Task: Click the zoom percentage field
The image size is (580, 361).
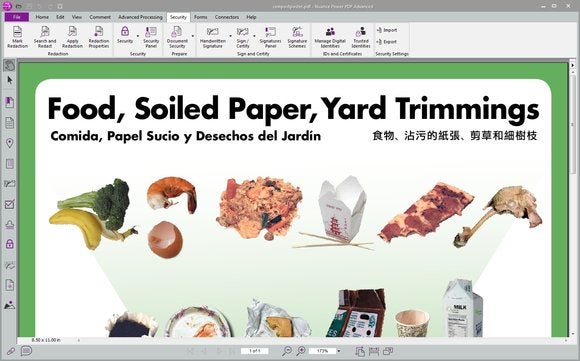Action: [322, 351]
